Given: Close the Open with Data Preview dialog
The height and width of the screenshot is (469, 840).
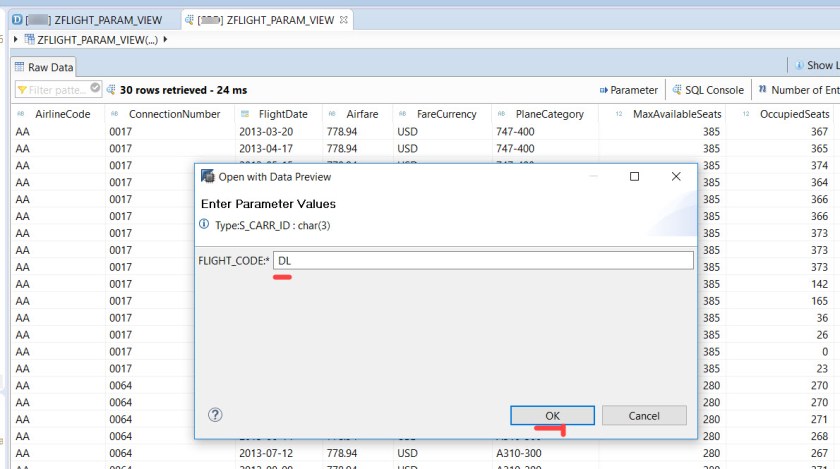Looking at the screenshot, I should [676, 176].
